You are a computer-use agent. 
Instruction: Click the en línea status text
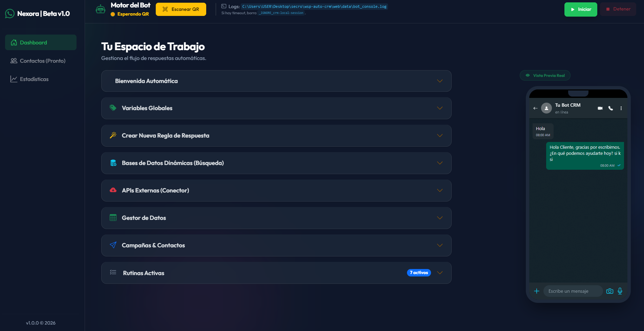[561, 112]
